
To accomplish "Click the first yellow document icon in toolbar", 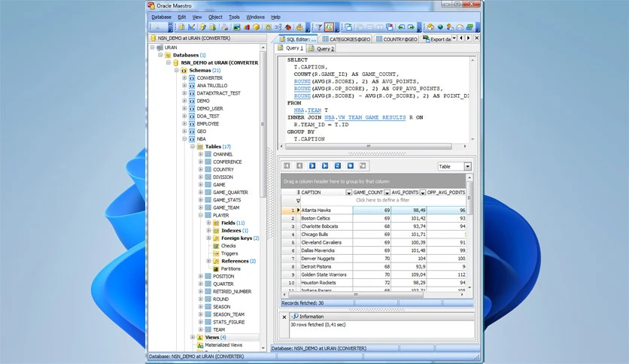I will pos(181,27).
